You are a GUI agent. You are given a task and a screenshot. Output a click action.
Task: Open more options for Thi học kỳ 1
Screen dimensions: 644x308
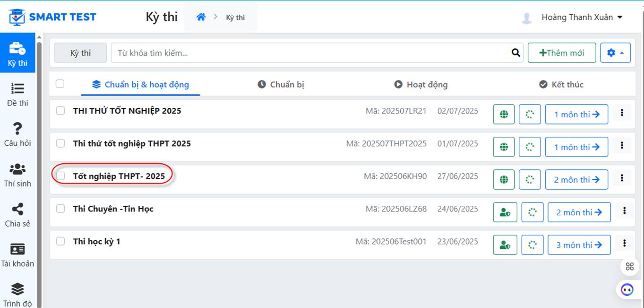(624, 243)
